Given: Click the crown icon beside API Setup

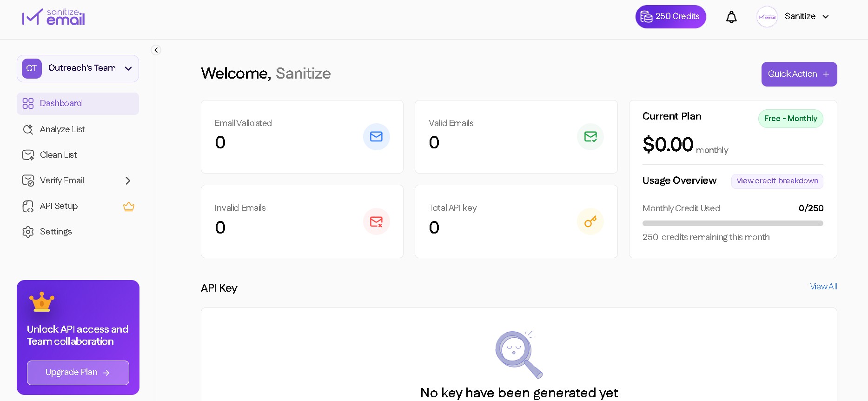Looking at the screenshot, I should point(129,207).
